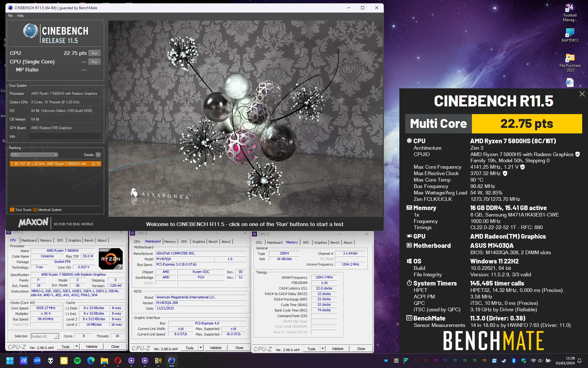Open Steam from the system tray
The image size is (588, 368).
click(504, 361)
